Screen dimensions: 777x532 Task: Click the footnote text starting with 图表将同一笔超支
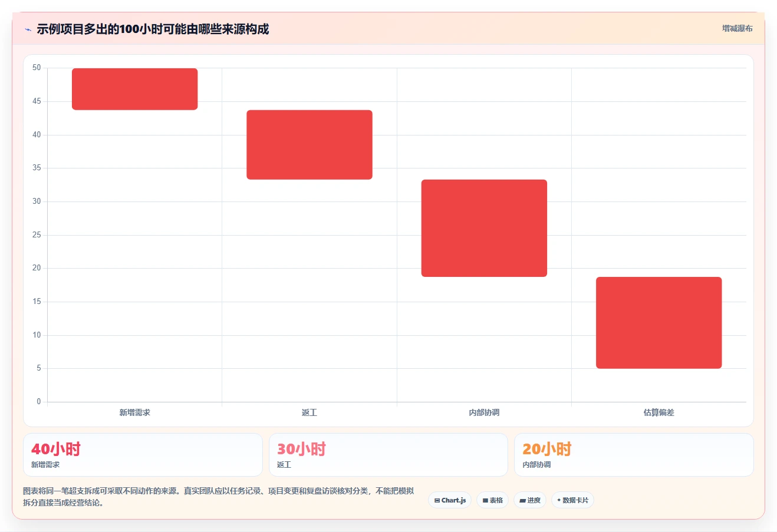(x=218, y=497)
